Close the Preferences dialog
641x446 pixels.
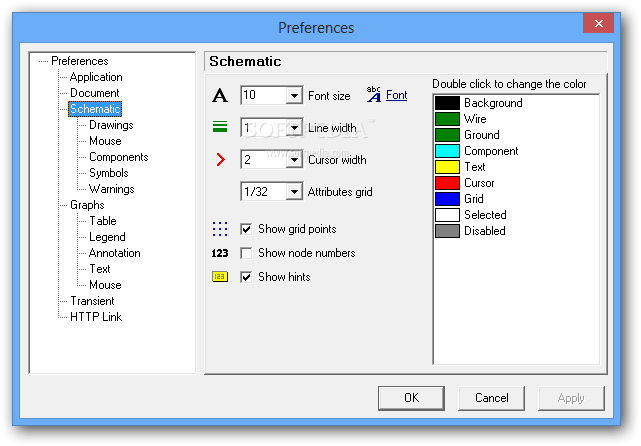(x=598, y=23)
